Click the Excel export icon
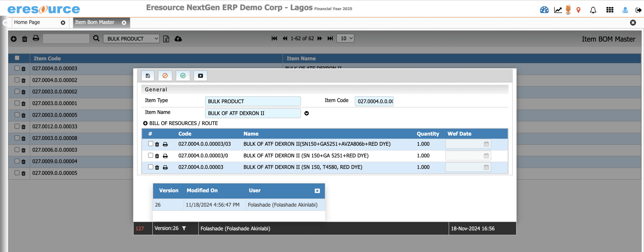The height and width of the screenshot is (252, 644). pos(166,39)
